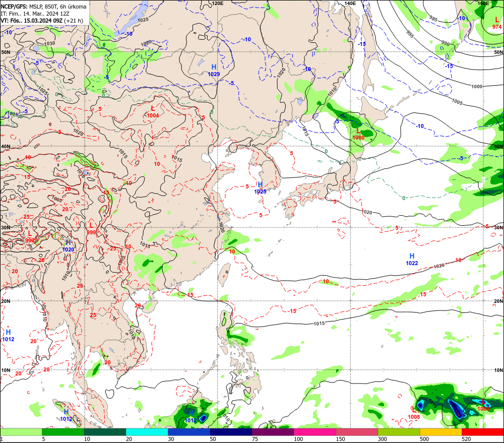
Task: Select the cyan 20–30 legend swatch
Action: 147,432
